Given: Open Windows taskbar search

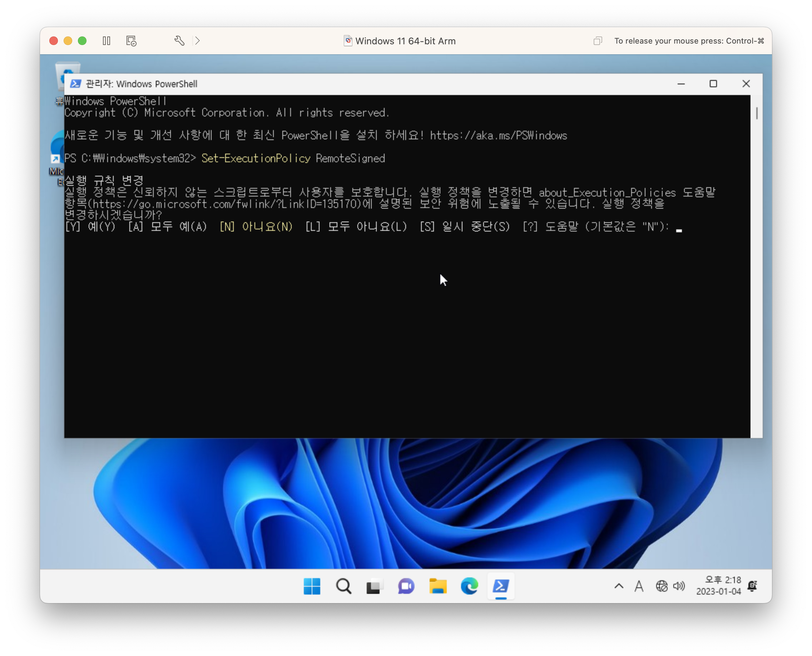Looking at the screenshot, I should point(343,586).
